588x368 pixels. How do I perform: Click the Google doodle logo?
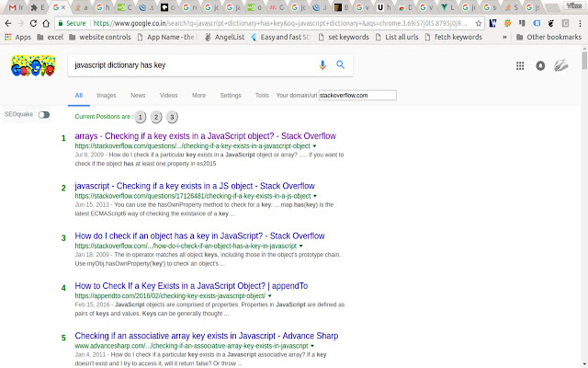tap(33, 65)
